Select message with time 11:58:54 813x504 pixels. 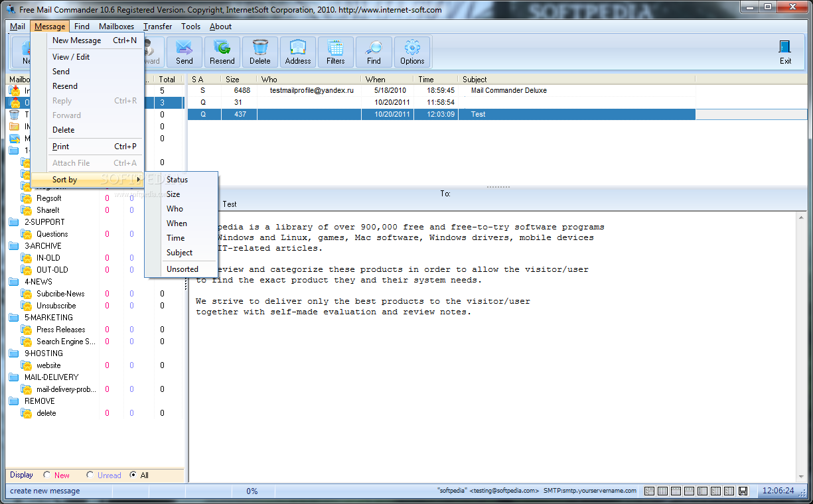[441, 103]
